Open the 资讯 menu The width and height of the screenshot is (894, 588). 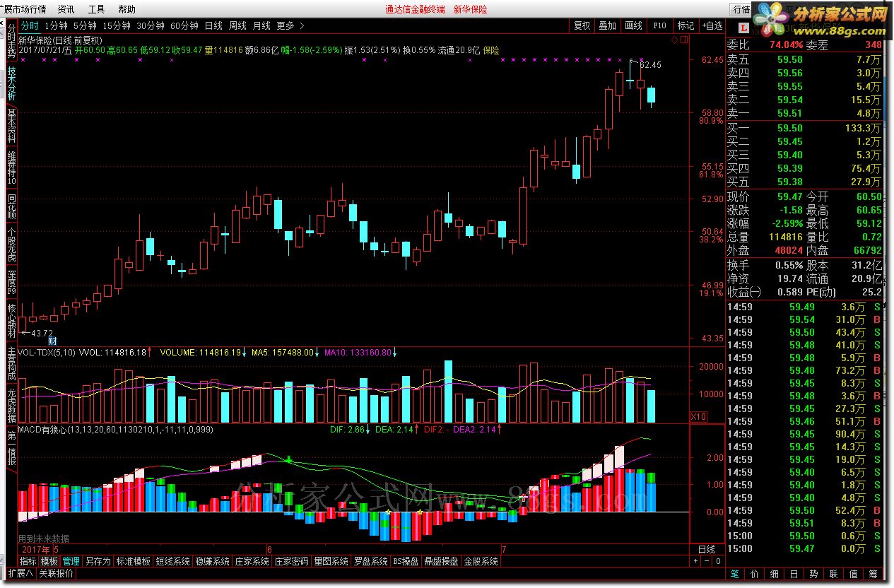(x=66, y=9)
